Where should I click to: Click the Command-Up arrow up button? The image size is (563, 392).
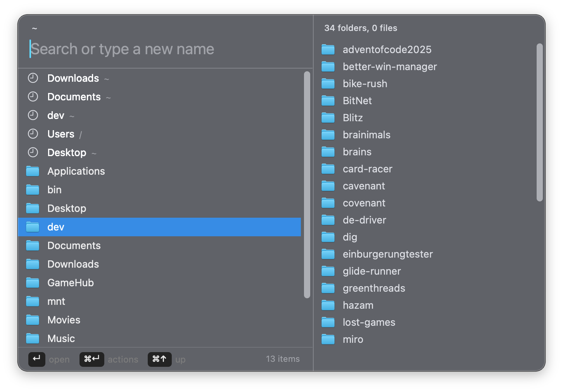coord(160,359)
